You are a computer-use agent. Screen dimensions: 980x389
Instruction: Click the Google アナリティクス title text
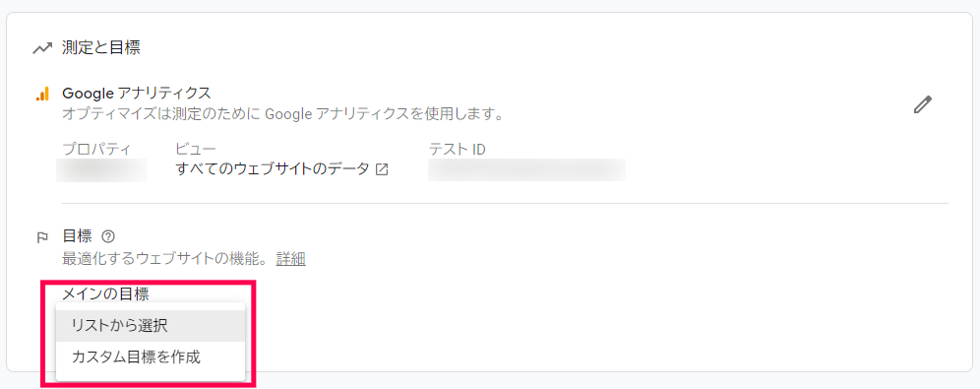(x=136, y=94)
